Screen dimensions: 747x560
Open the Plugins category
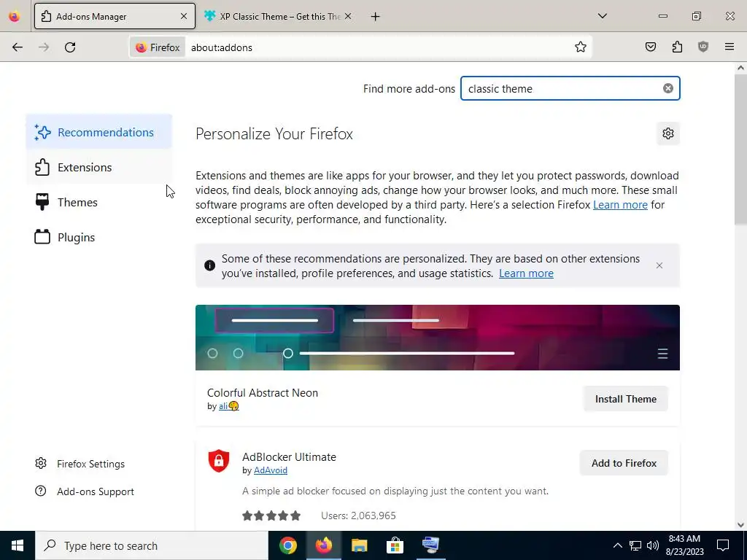[99, 237]
